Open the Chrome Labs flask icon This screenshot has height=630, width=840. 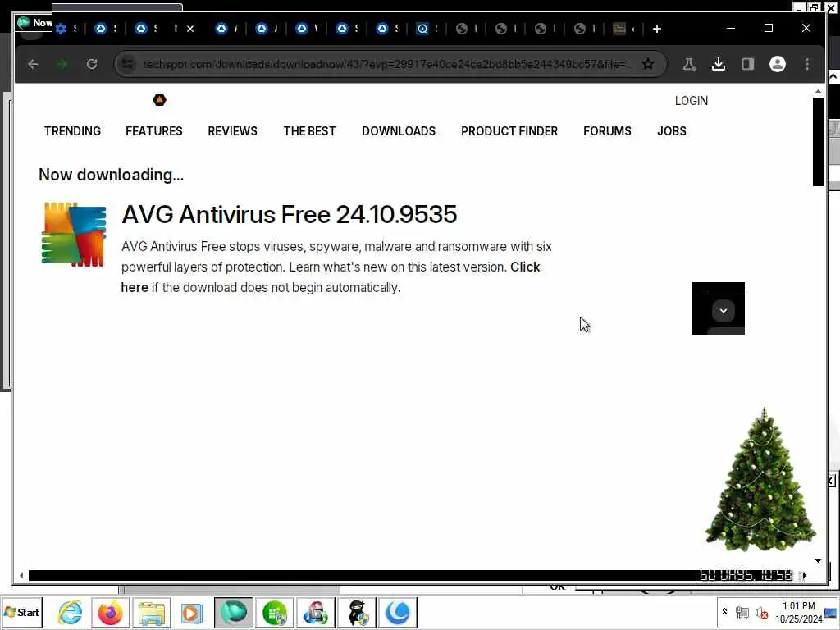pyautogui.click(x=689, y=64)
